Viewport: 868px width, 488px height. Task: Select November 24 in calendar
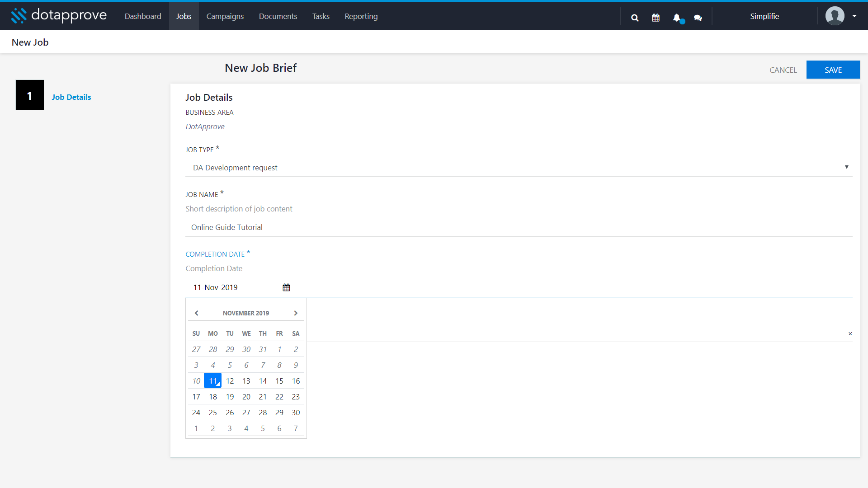[196, 413]
